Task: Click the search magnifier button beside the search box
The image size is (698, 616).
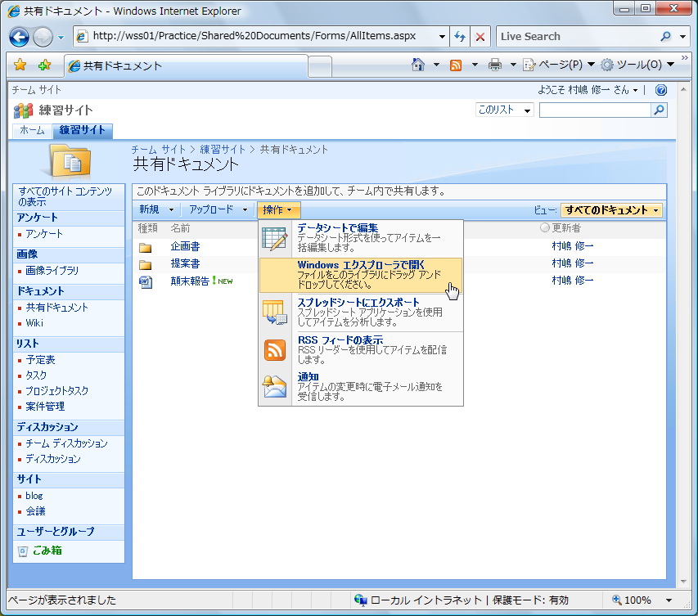Action: [x=659, y=110]
